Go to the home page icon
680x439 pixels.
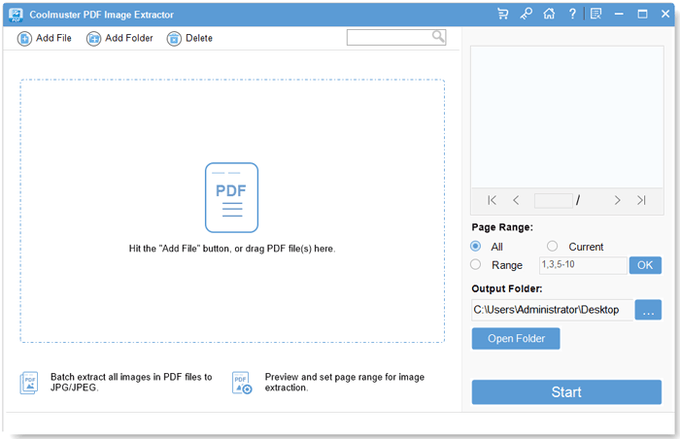click(549, 14)
